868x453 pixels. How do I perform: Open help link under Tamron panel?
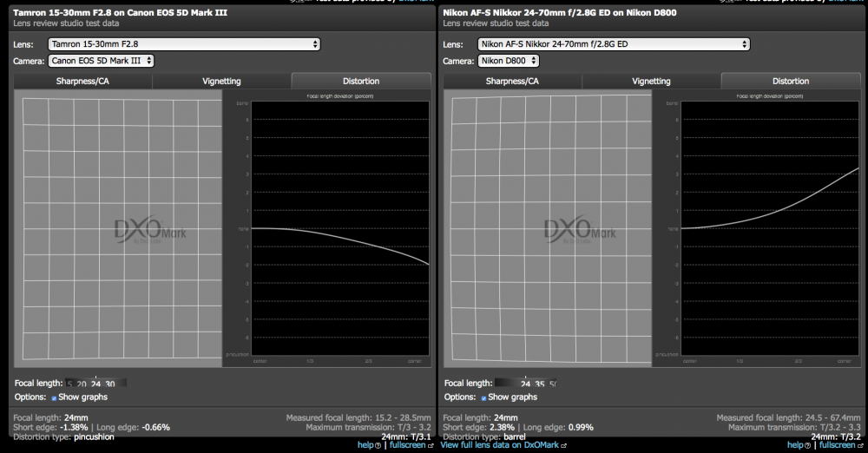365,444
